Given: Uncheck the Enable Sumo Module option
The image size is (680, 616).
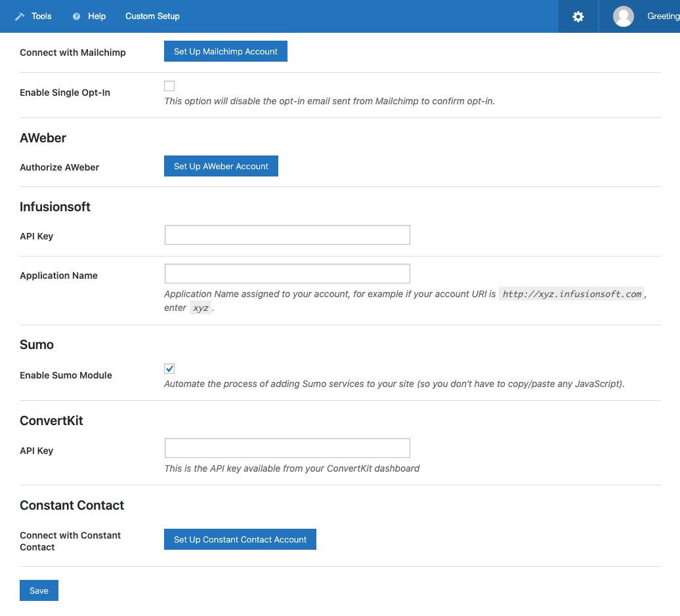Looking at the screenshot, I should tap(169, 368).
